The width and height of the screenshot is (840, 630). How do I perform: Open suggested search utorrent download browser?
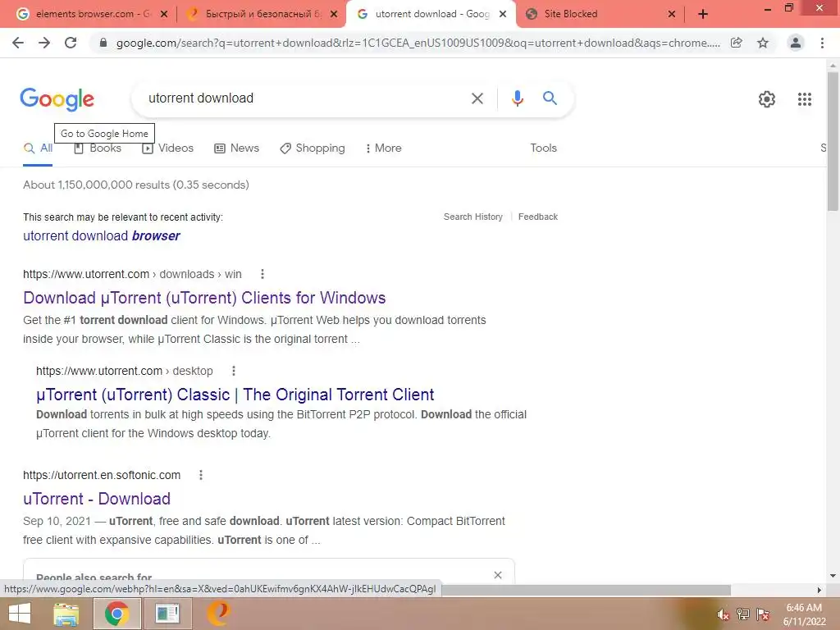pyautogui.click(x=101, y=235)
